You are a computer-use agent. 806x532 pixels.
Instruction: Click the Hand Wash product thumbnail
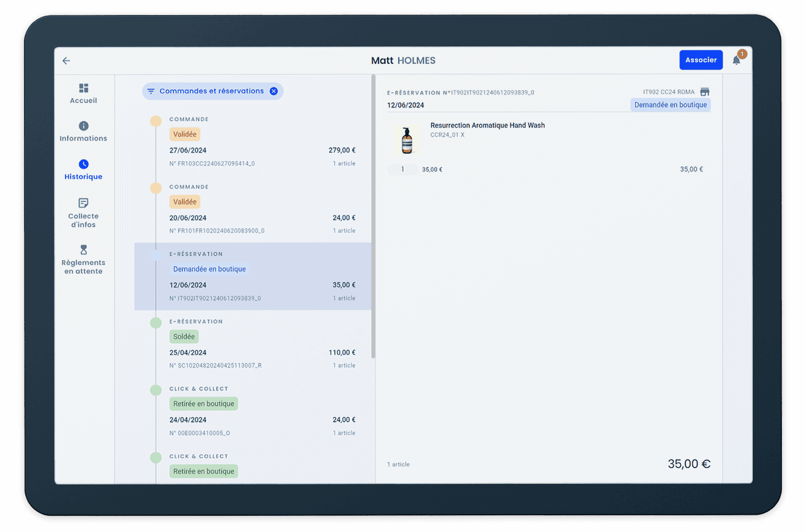click(x=407, y=140)
